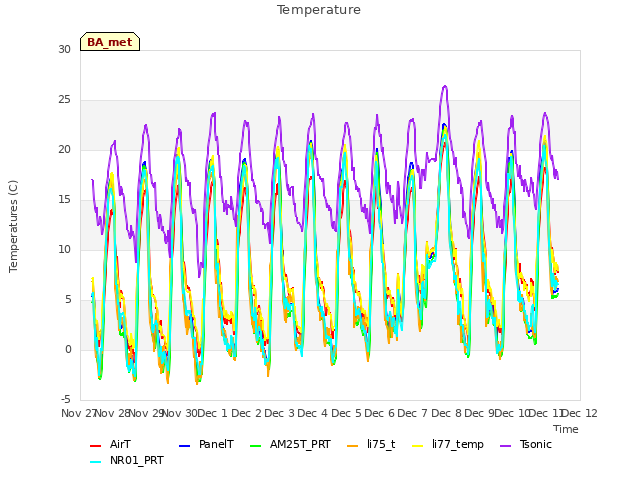The image size is (640, 480).
Task: Click the Dec 1 x-axis date label
Action: [213, 413]
